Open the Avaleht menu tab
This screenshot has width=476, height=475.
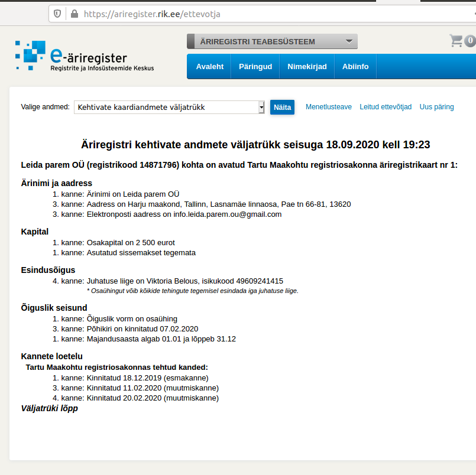tap(210, 66)
